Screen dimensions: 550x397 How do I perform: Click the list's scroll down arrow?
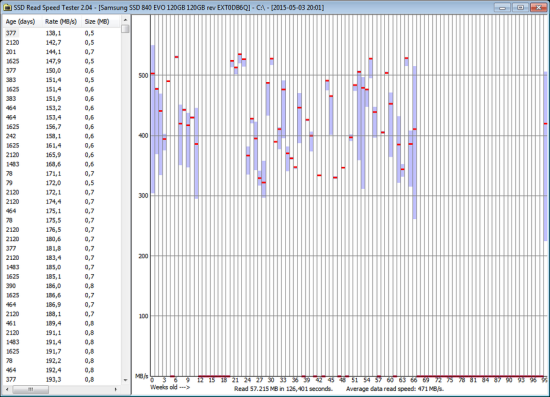pos(125,380)
